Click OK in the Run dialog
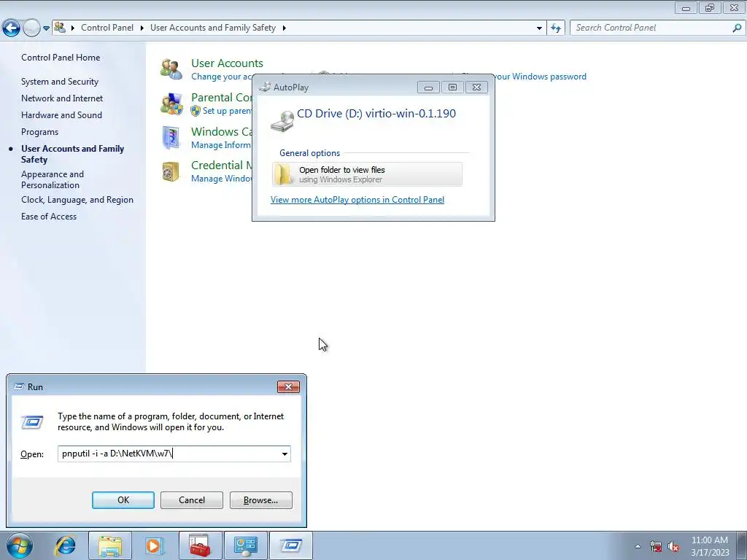747x560 pixels. pos(123,500)
